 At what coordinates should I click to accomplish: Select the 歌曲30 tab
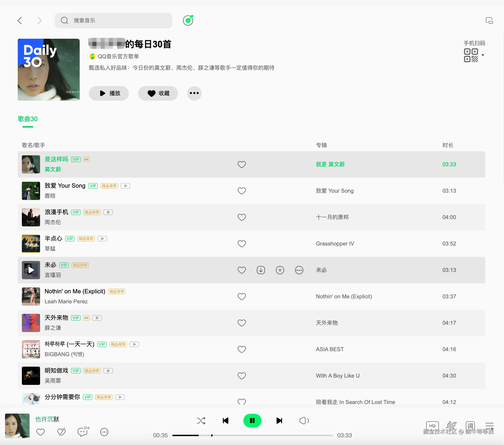[x=28, y=119]
